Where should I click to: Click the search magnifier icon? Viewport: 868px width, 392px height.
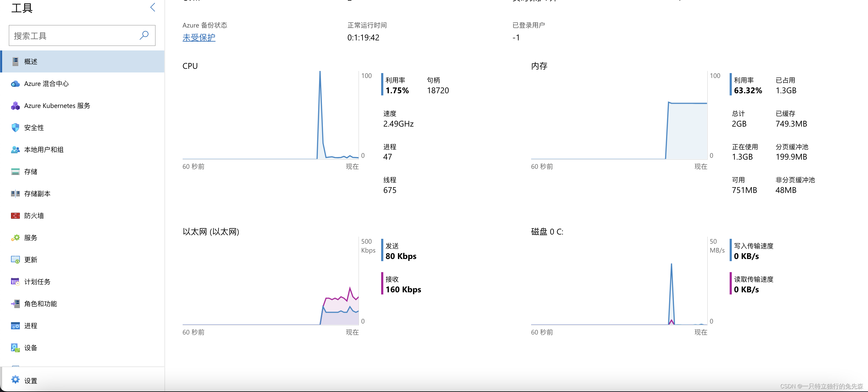144,35
